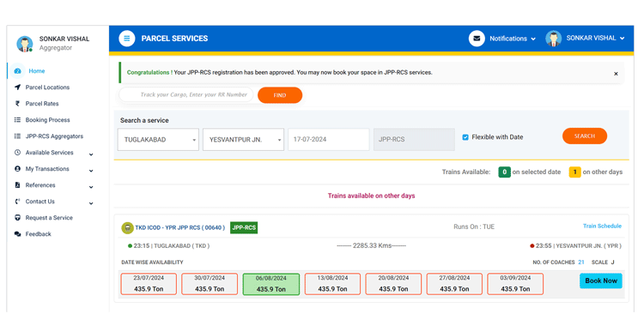Select the 23/07/2024 availability card
Screen dimensions: 644x320
[x=149, y=284]
